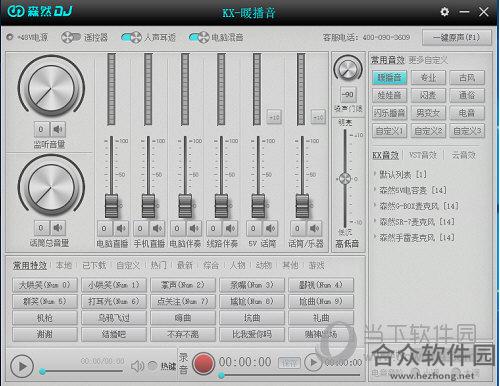Click the 热键 hotkey round icon
The height and width of the screenshot is (386, 500).
click(153, 366)
